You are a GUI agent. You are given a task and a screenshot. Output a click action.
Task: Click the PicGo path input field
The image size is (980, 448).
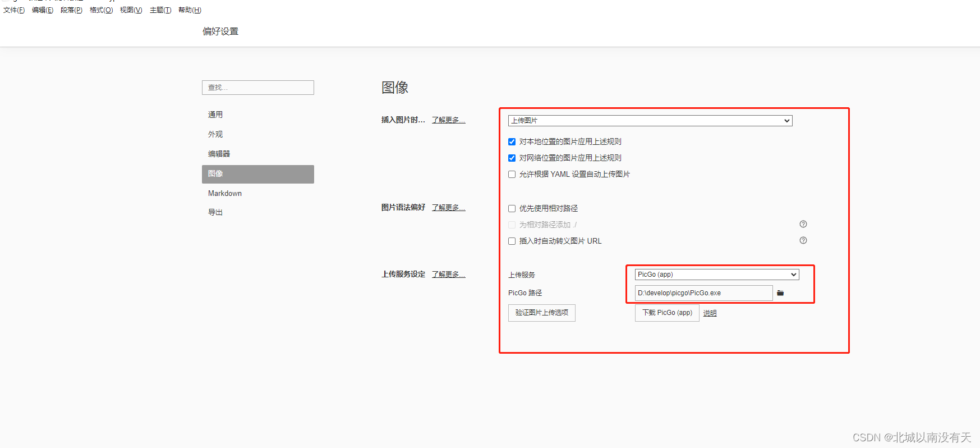pyautogui.click(x=704, y=293)
